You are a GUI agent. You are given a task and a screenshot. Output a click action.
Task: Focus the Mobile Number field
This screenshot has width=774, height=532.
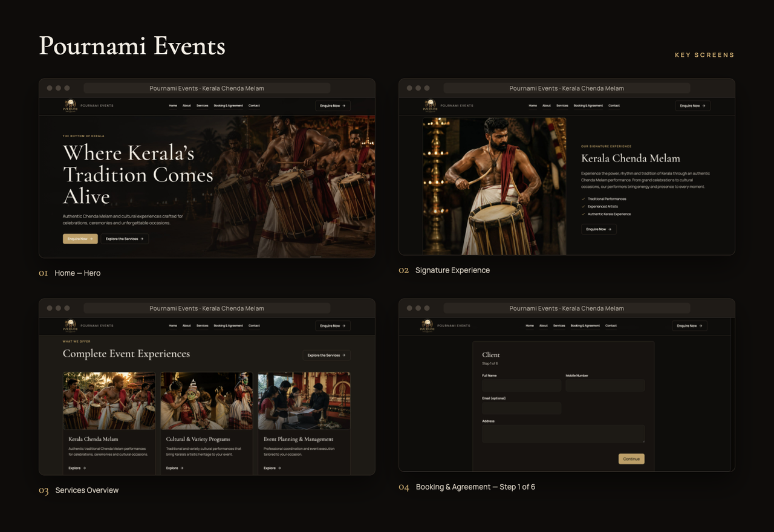click(x=605, y=385)
